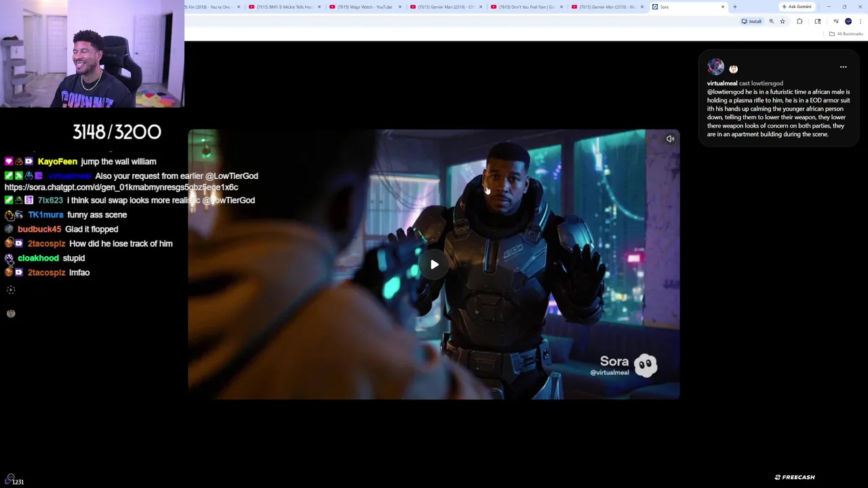Open the cast member's small avatar
The image size is (868, 488).
(733, 68)
